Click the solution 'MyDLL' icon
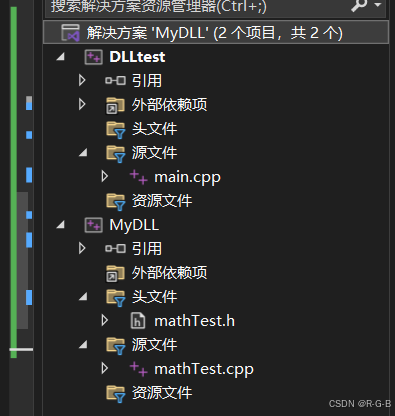 click(x=70, y=33)
